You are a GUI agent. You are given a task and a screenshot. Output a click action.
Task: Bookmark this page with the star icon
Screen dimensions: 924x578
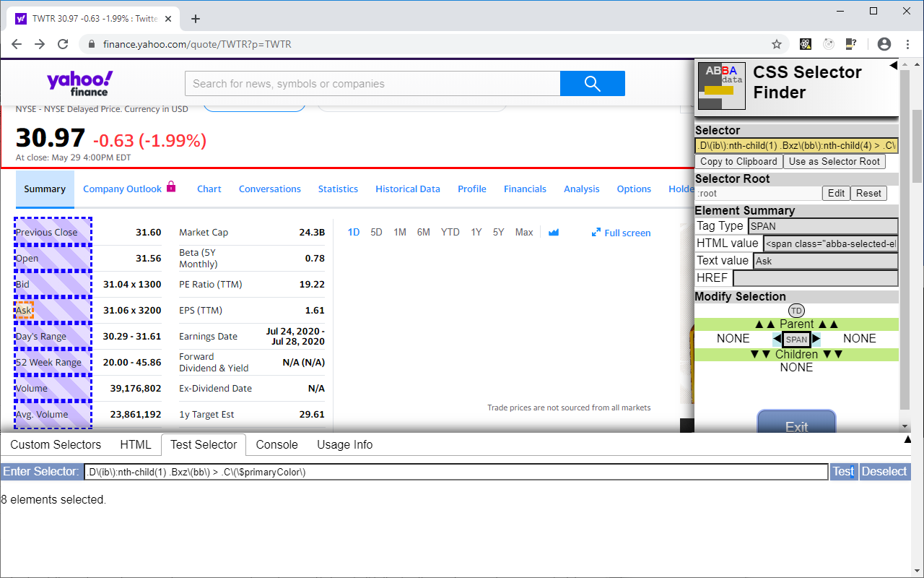tap(777, 44)
